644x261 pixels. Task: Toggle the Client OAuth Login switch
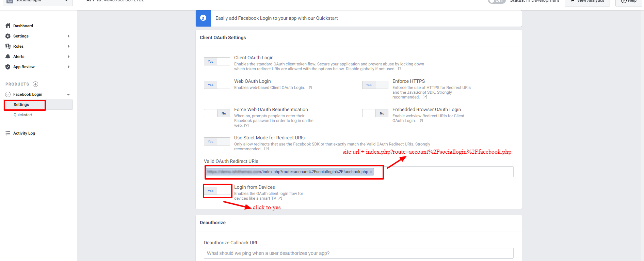217,61
